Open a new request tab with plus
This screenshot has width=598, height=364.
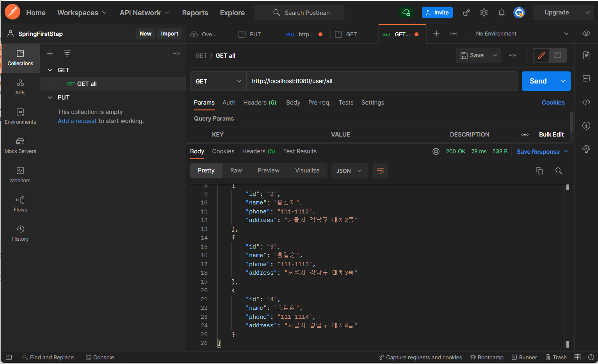pos(436,34)
